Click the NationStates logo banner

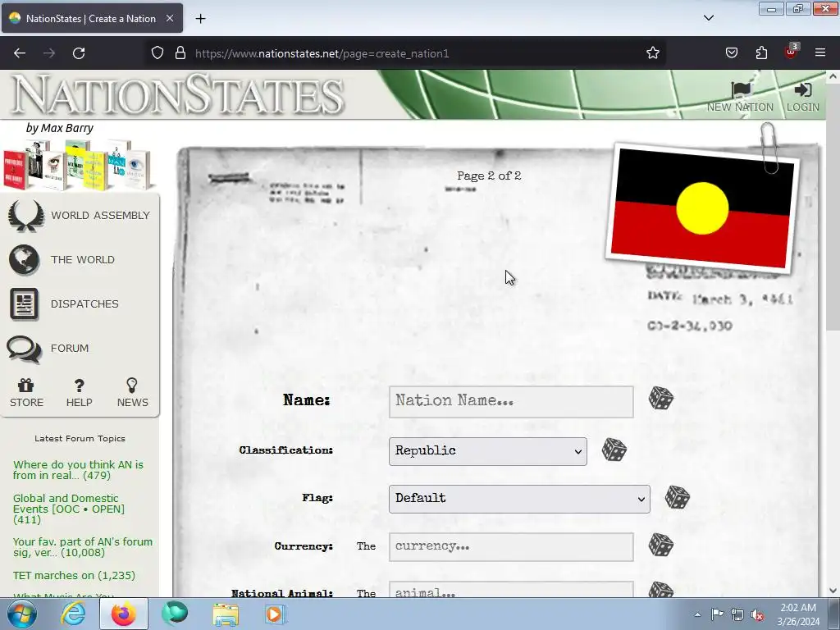tap(177, 95)
